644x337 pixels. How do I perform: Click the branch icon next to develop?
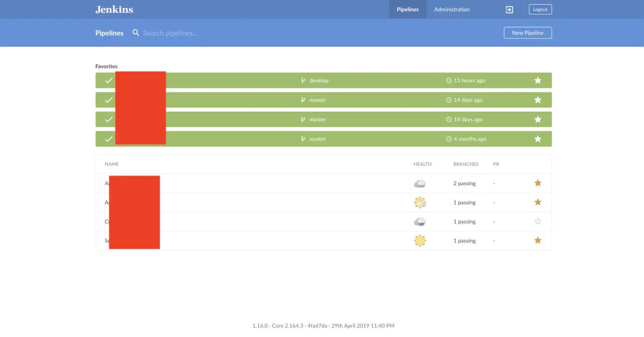(x=303, y=80)
